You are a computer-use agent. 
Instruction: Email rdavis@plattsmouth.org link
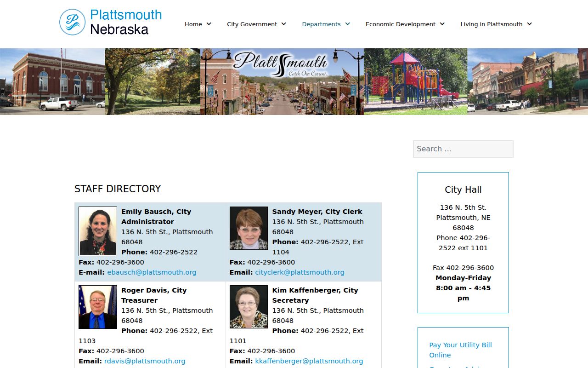pyautogui.click(x=145, y=361)
